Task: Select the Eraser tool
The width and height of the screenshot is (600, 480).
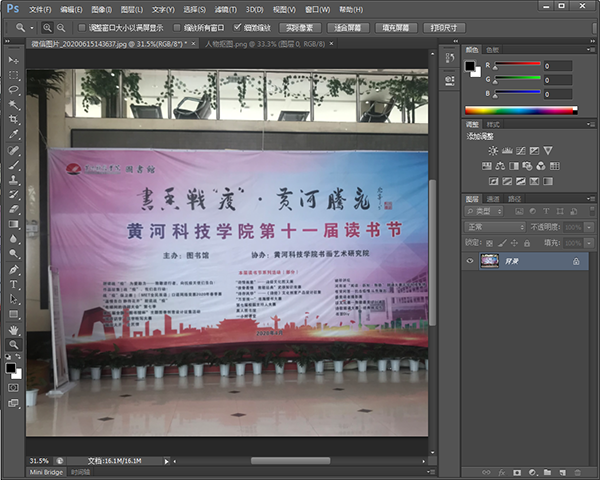Action: click(14, 209)
